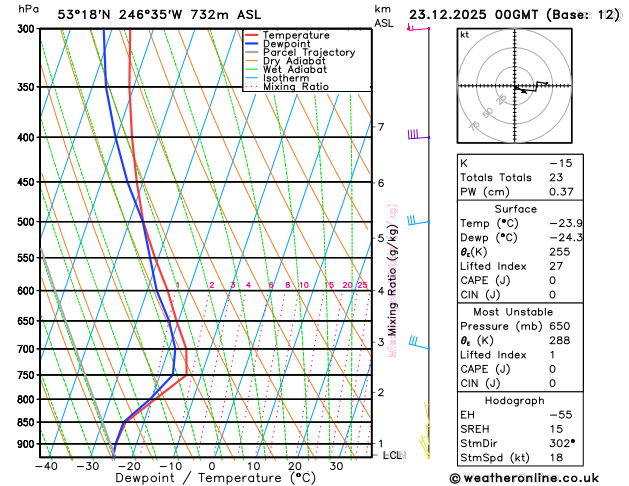This screenshot has height=486, width=629.
Task: Select the Surface Dewp value '-24.3'
Action: (566, 237)
